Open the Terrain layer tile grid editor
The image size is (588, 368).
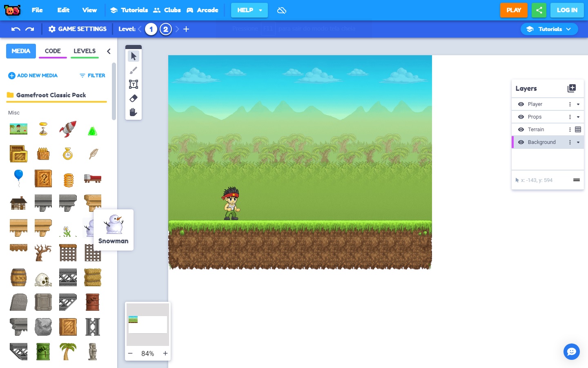pos(578,129)
